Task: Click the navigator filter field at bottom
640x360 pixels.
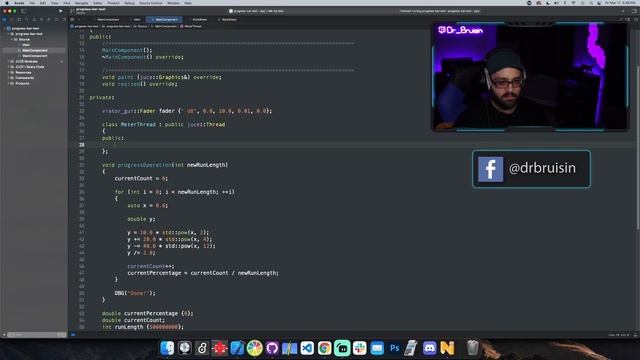Action: coord(36,335)
